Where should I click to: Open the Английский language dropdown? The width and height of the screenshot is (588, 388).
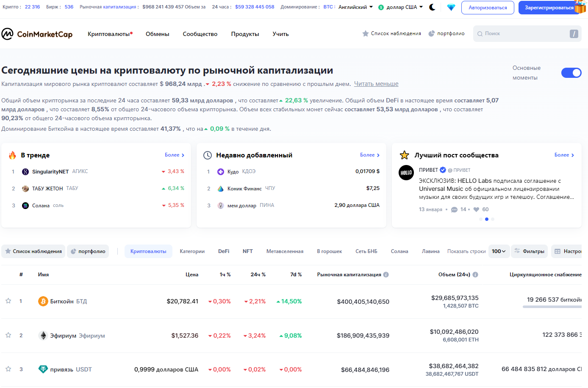coord(355,7)
